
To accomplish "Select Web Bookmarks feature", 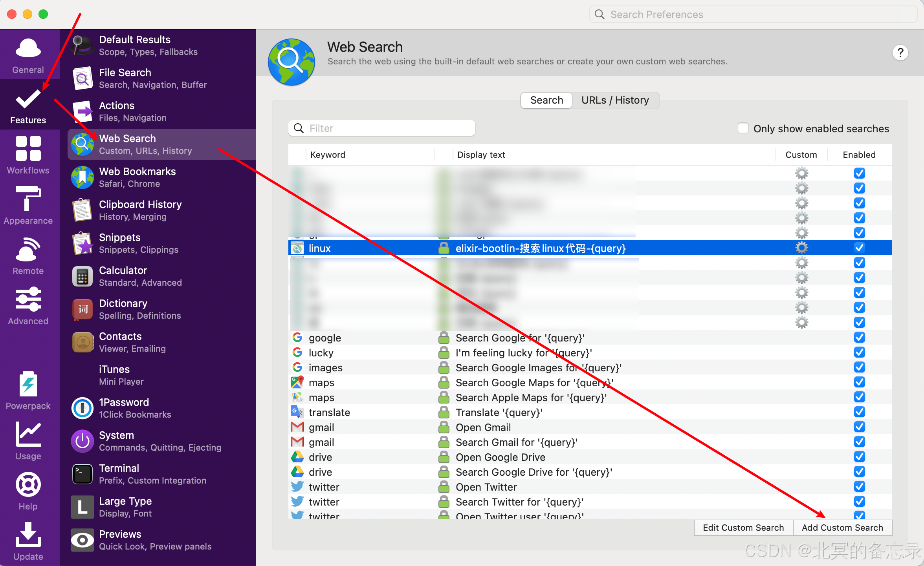I will point(162,177).
